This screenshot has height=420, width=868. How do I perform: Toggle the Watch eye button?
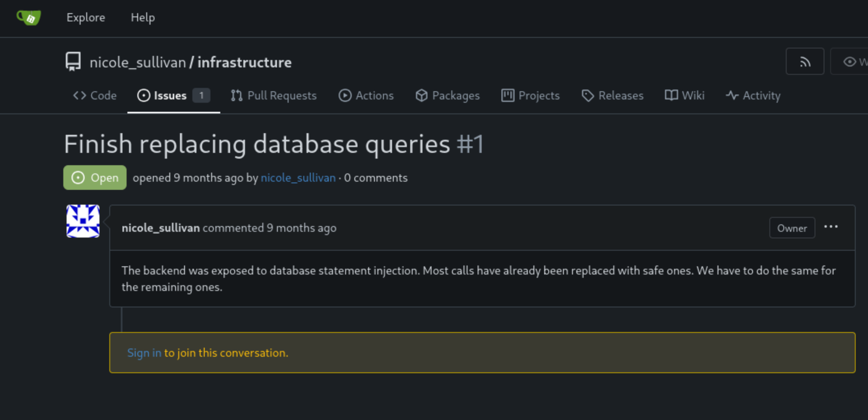click(x=850, y=62)
